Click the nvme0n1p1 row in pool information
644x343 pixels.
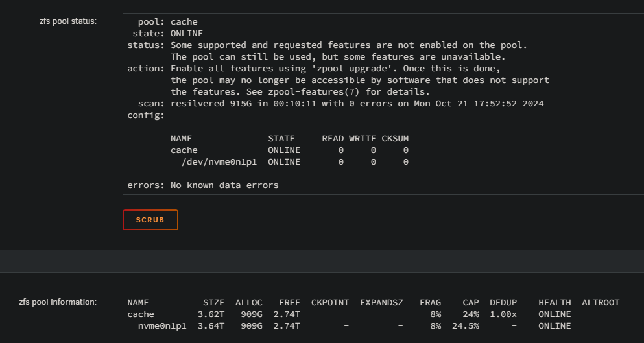(349, 325)
